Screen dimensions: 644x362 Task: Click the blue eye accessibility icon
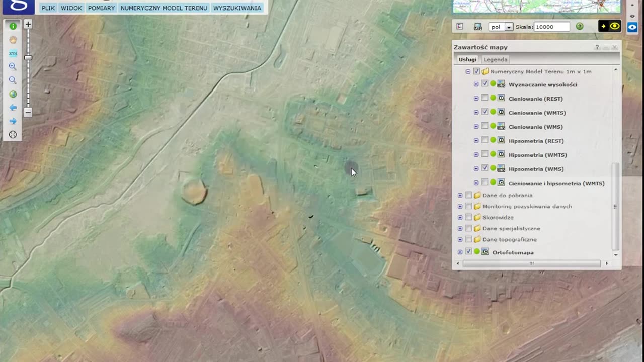632,27
